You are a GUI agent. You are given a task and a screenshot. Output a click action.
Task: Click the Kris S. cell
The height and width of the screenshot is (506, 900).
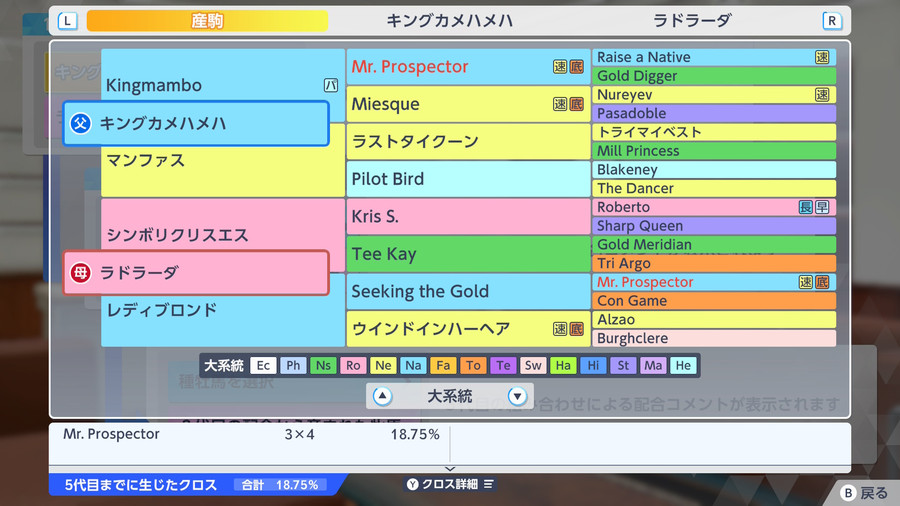coord(468,216)
